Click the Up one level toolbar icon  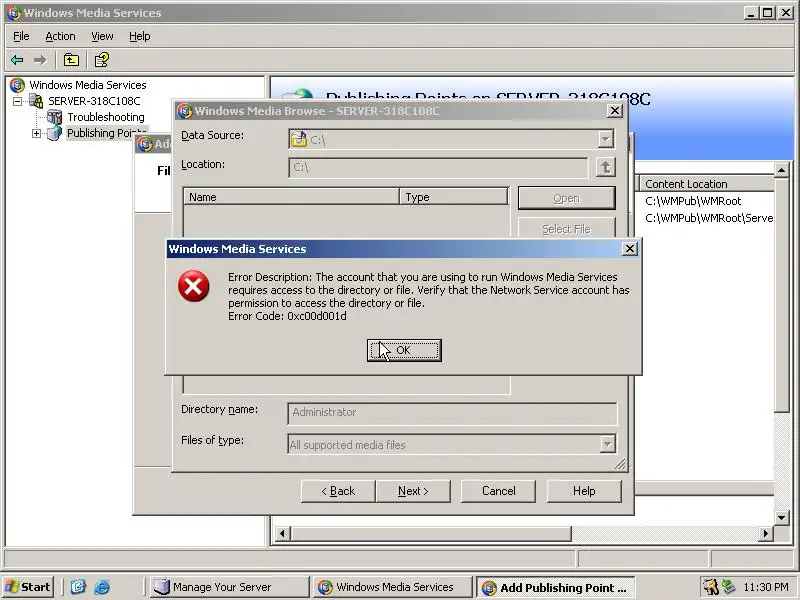coord(71,60)
